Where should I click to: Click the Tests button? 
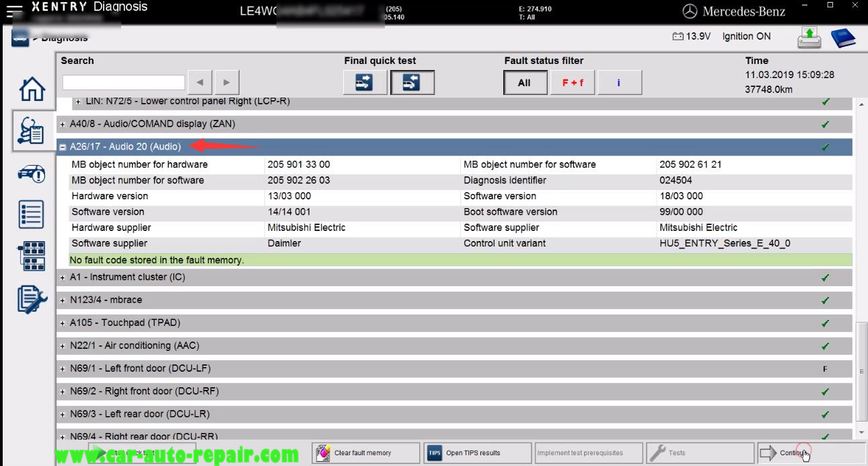click(700, 453)
